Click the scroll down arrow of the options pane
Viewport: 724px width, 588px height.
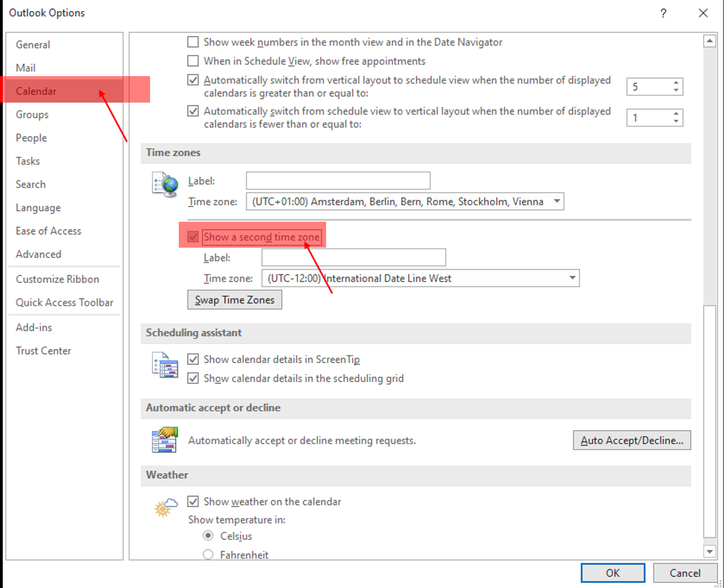tap(710, 552)
